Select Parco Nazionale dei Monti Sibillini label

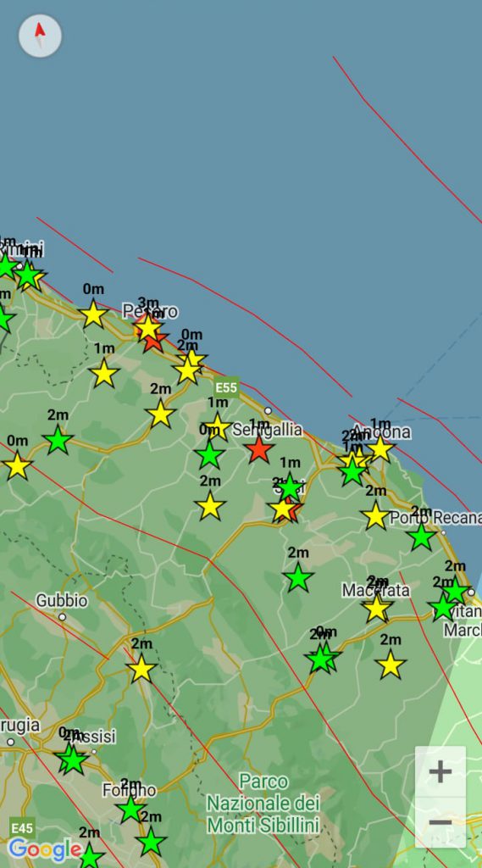pyautogui.click(x=263, y=804)
